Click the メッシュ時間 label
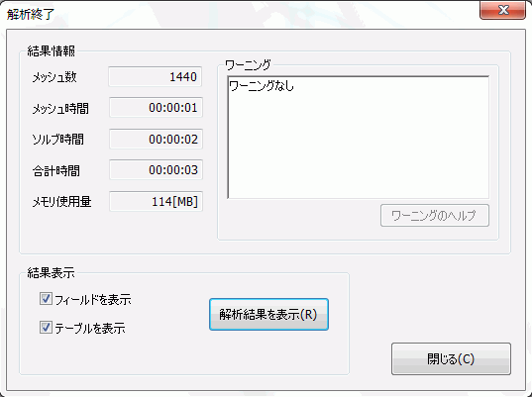The height and width of the screenshot is (397, 532). click(60, 109)
